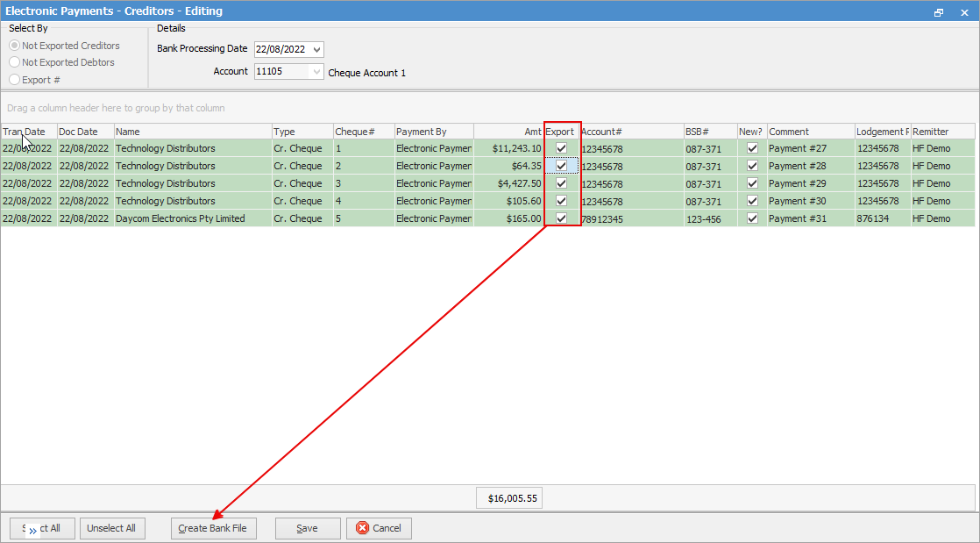Toggle New? checkbox for Payment #27 row
The height and width of the screenshot is (543, 980).
(x=752, y=148)
